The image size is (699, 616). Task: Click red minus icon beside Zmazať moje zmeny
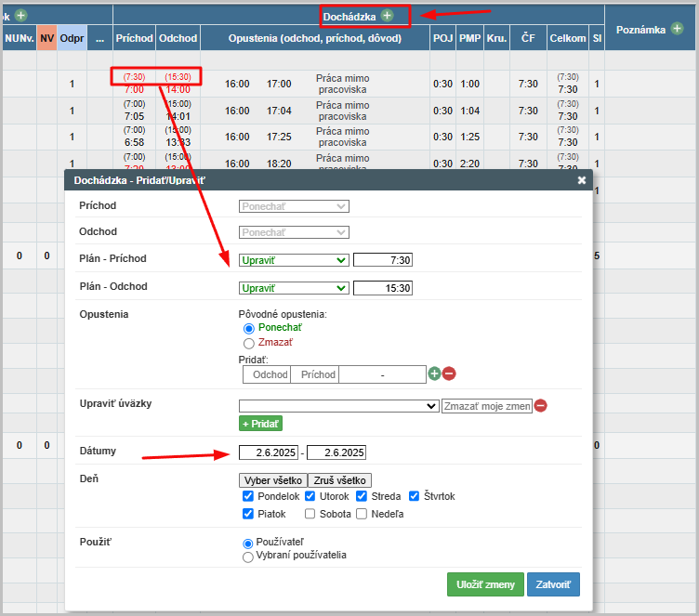point(540,406)
